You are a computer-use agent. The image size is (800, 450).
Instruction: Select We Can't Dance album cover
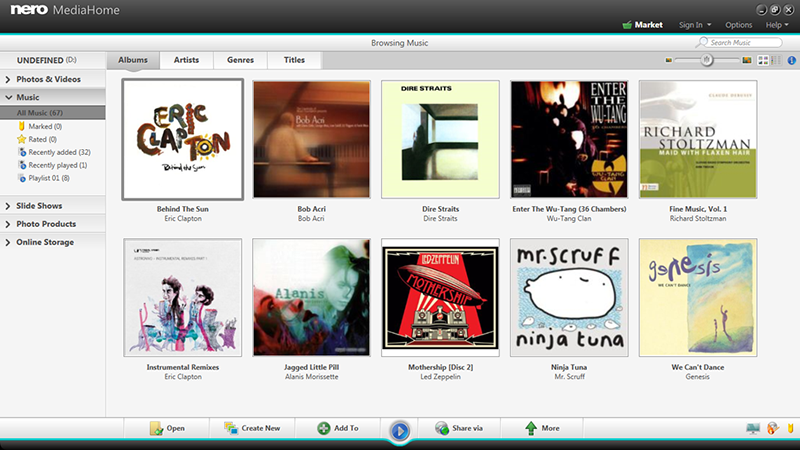698,297
